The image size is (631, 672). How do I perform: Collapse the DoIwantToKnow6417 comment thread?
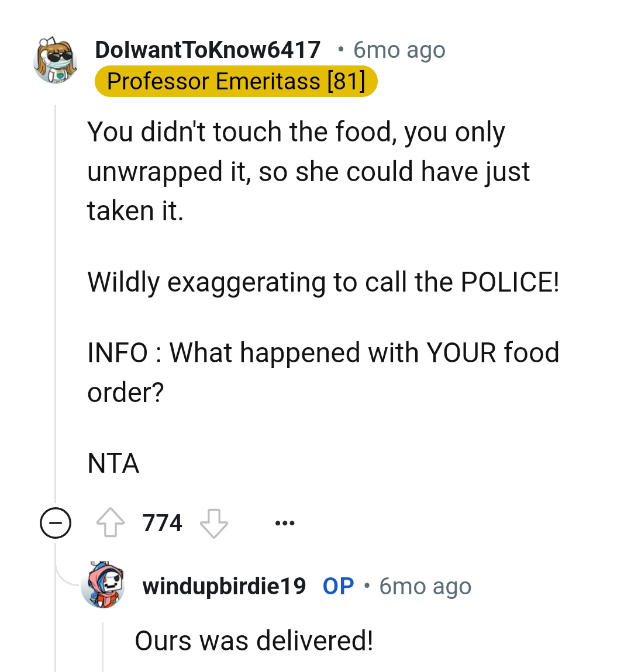[x=55, y=523]
